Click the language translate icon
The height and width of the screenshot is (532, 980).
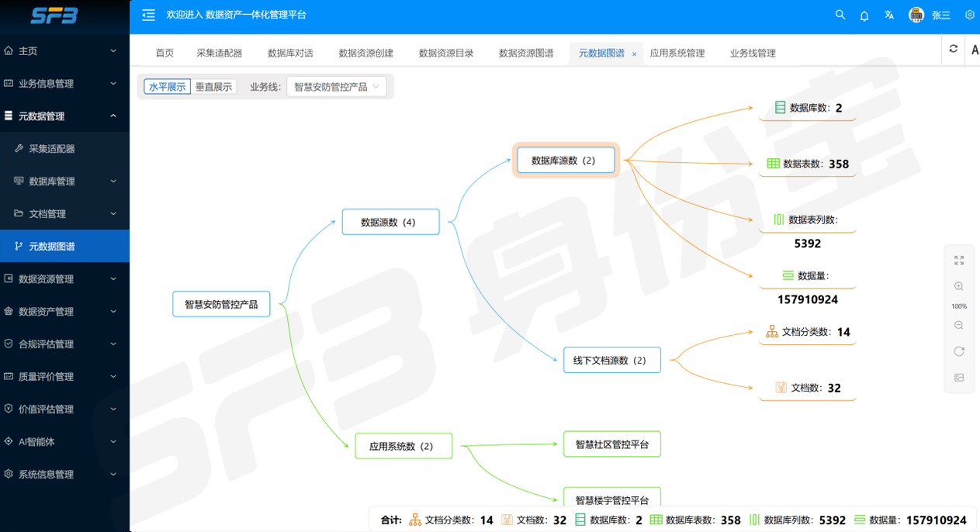889,15
